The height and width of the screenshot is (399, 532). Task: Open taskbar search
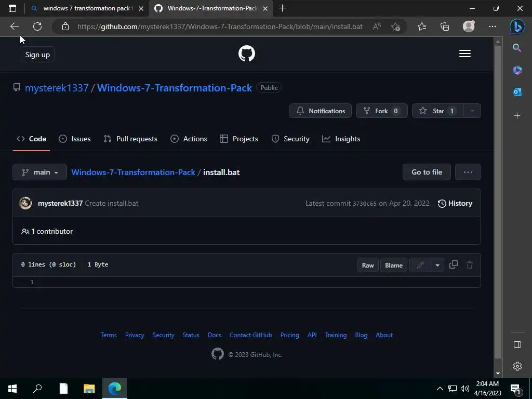tap(37, 389)
